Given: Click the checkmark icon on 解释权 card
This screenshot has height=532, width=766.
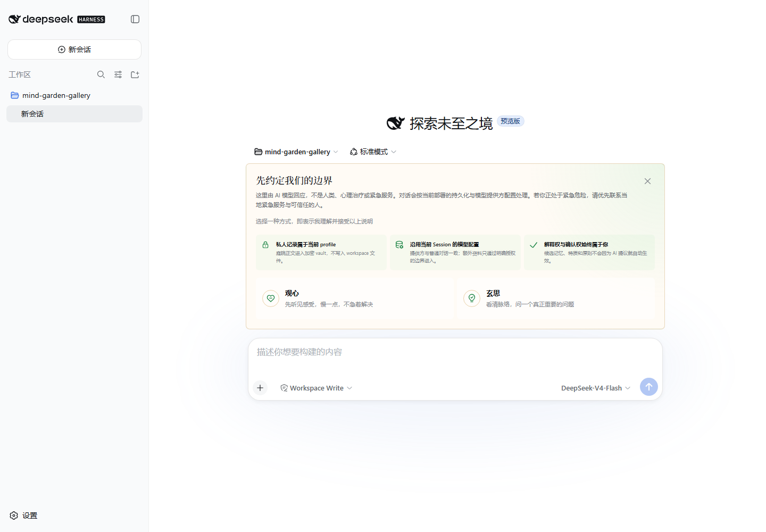Looking at the screenshot, I should (x=534, y=245).
